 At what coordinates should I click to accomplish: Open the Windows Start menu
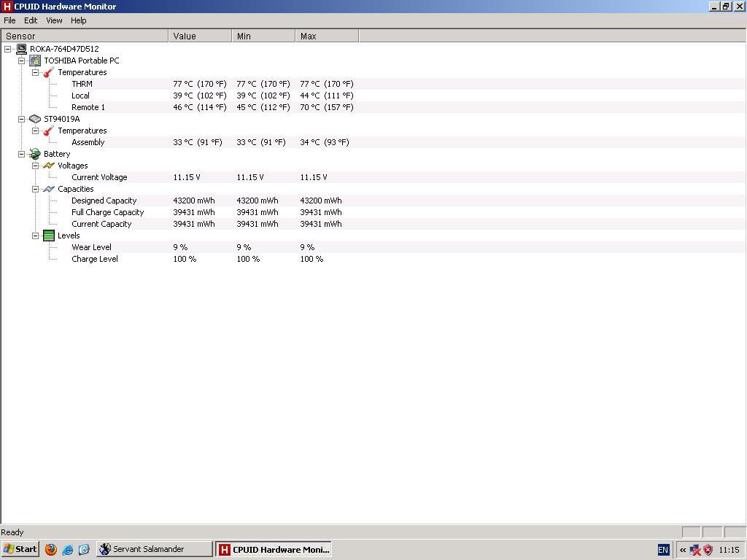click(20, 549)
